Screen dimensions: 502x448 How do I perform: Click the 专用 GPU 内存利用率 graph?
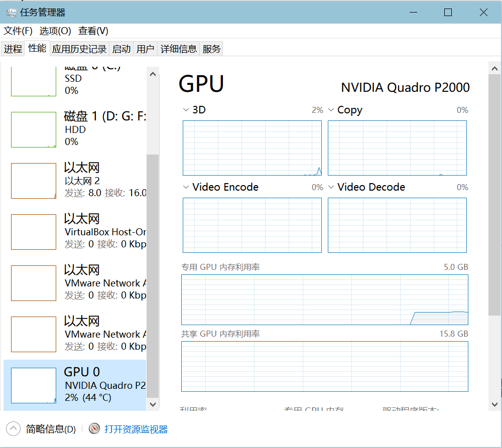[x=325, y=300]
